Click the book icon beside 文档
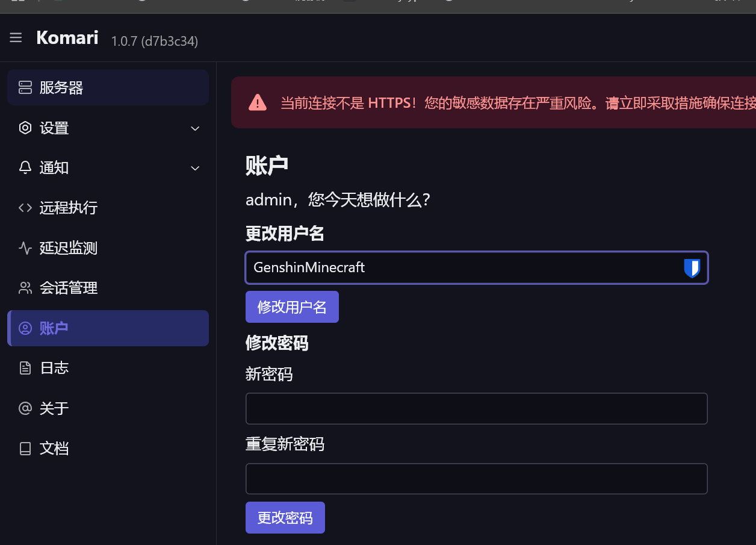 pos(25,448)
